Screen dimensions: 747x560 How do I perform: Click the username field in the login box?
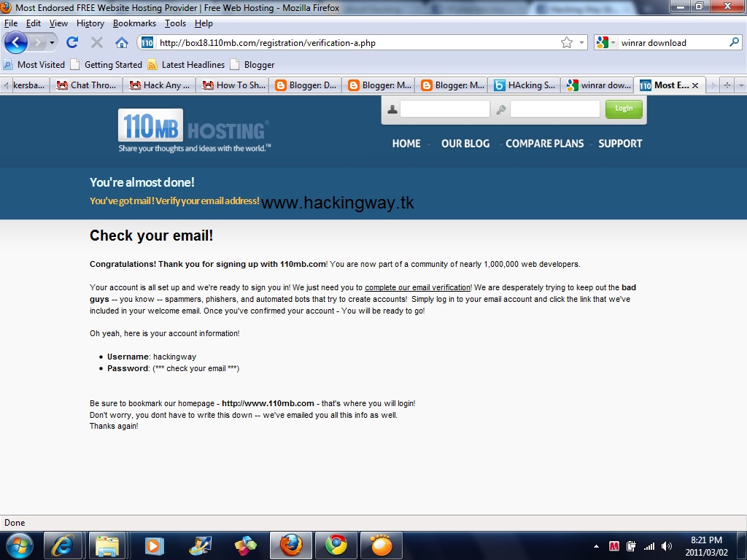pos(444,109)
